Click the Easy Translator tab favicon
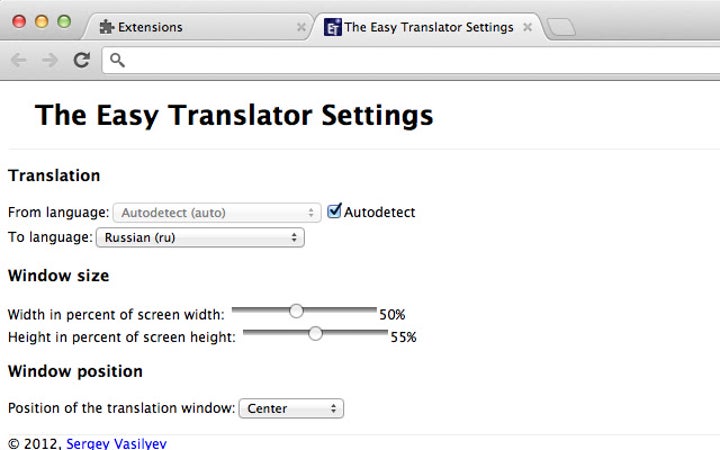 click(333, 27)
